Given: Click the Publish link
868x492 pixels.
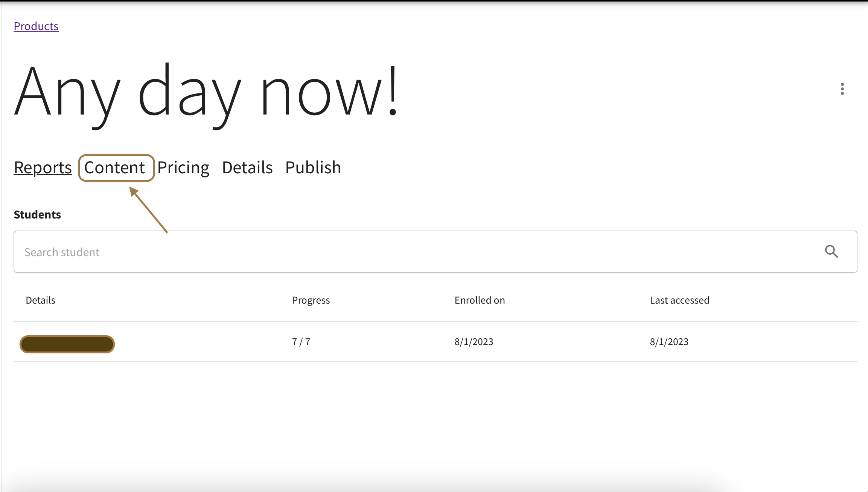Looking at the screenshot, I should click(313, 167).
